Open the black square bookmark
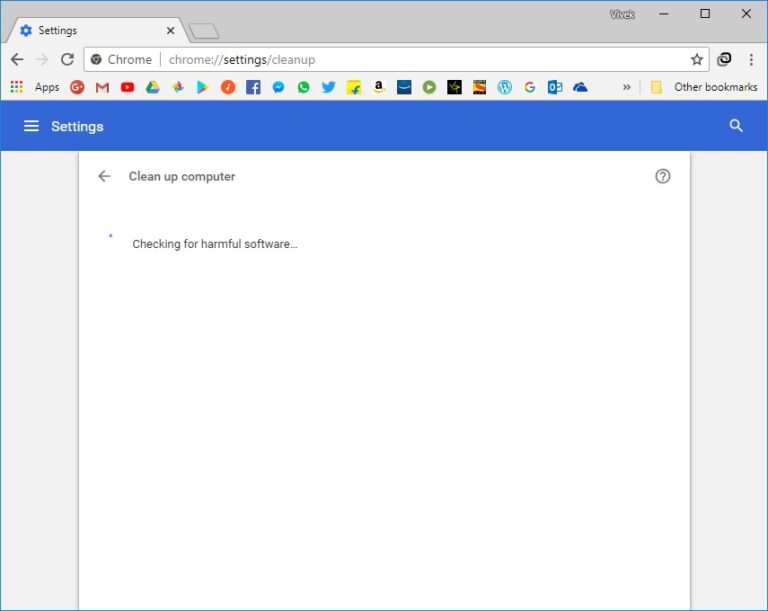This screenshot has height=611, width=768. (x=455, y=87)
